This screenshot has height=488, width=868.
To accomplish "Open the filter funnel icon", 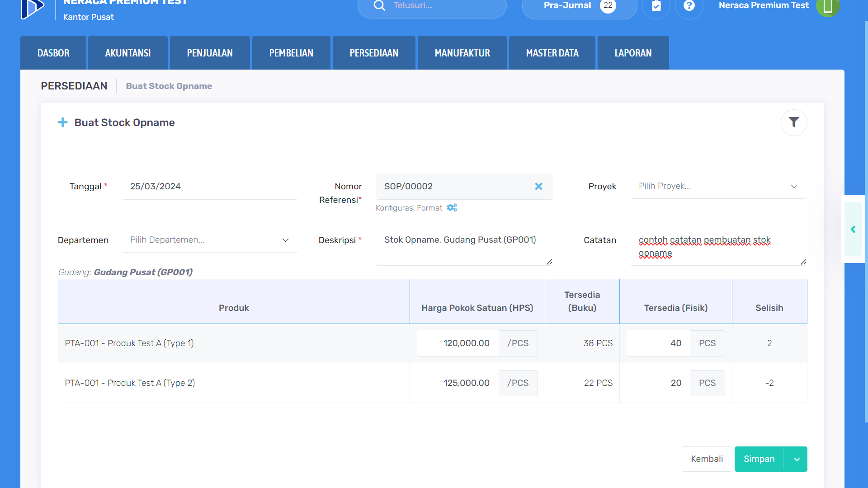I will (x=794, y=122).
